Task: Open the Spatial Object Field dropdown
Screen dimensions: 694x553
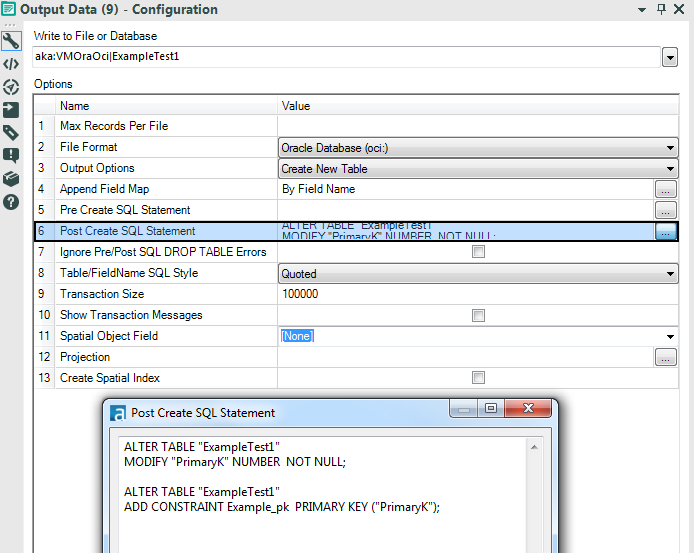Action: click(x=670, y=336)
